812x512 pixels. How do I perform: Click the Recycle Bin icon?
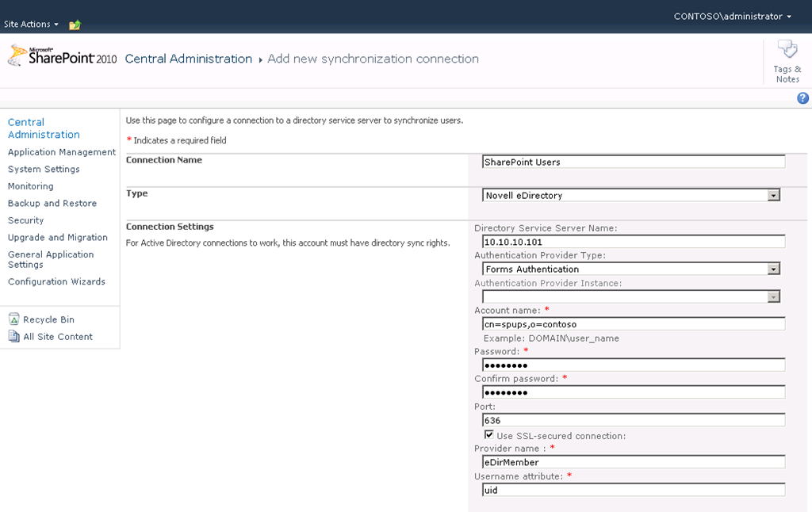pos(14,319)
